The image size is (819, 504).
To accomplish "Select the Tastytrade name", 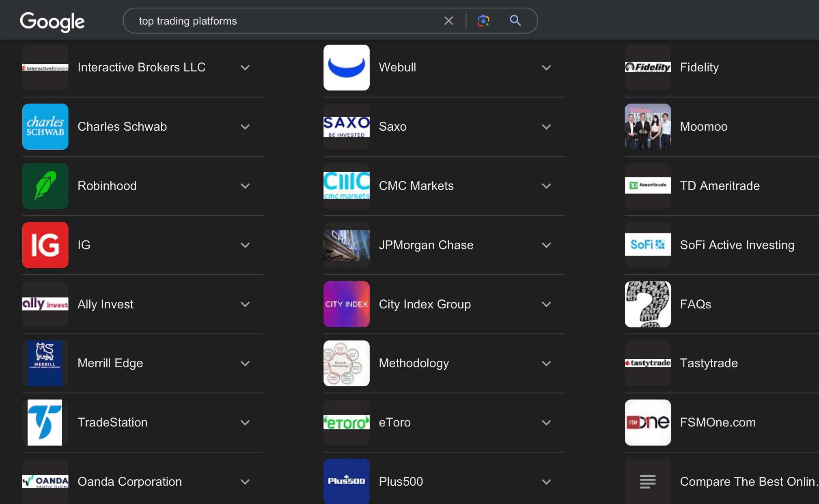I will coord(709,363).
